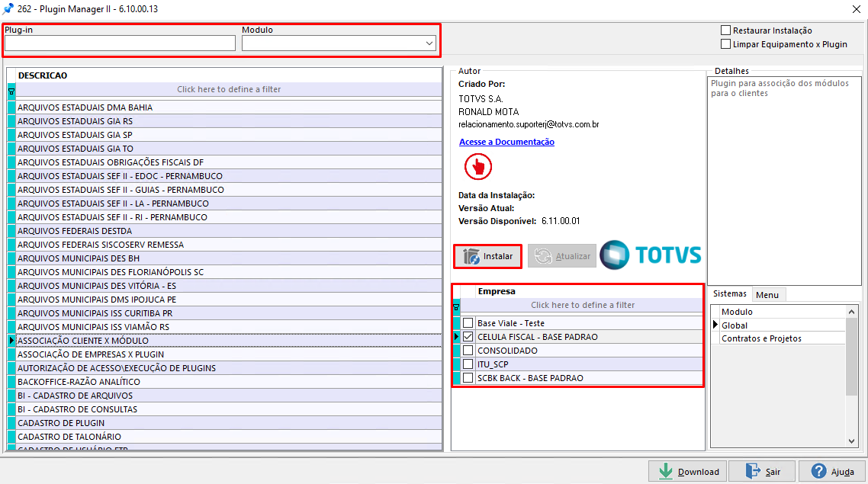Click the TOTVS logo
The width and height of the screenshot is (868, 484).
pyautogui.click(x=651, y=255)
